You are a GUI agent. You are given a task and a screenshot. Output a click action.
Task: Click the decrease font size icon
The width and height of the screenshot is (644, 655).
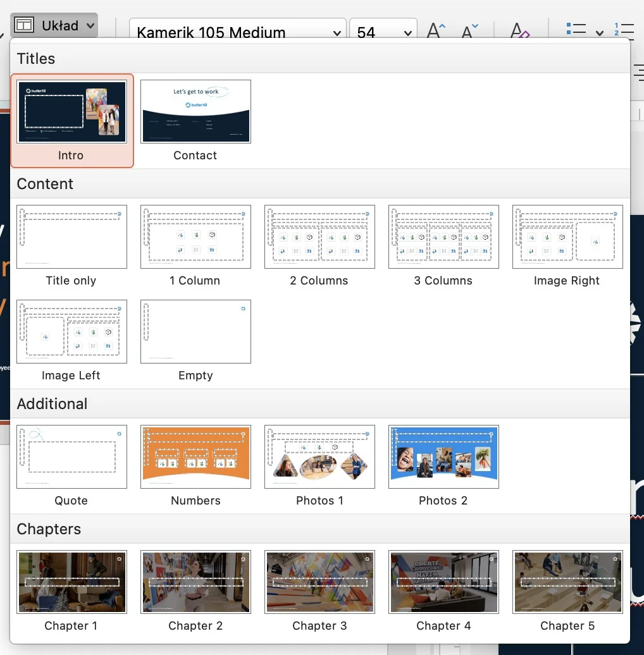(x=469, y=31)
